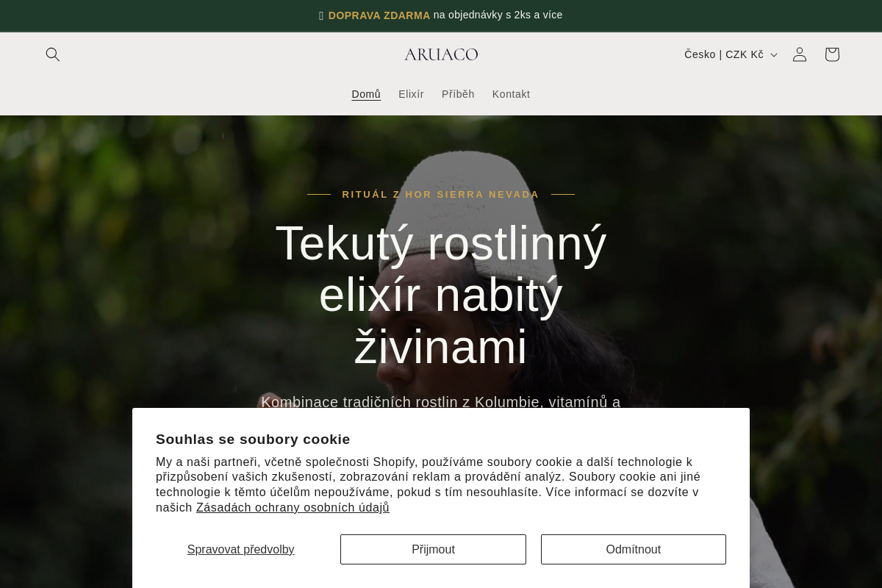This screenshot has height=588, width=882.
Task: Click the truck emoji in announcement bar
Action: (320, 15)
